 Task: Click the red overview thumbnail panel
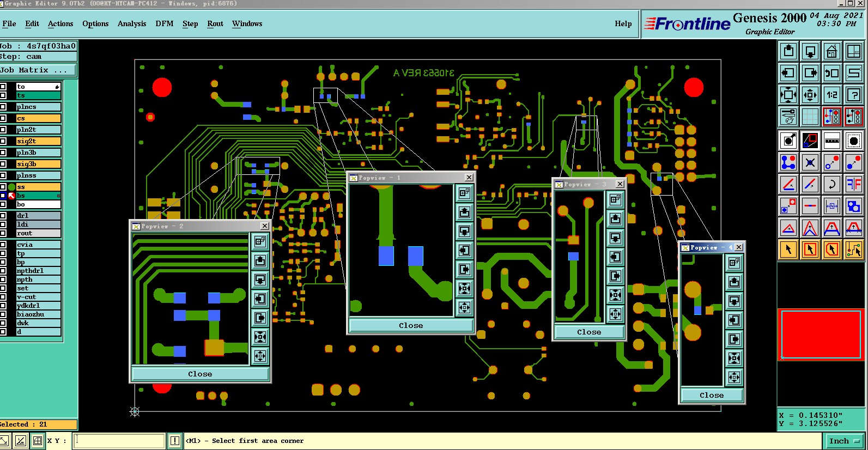[821, 335]
